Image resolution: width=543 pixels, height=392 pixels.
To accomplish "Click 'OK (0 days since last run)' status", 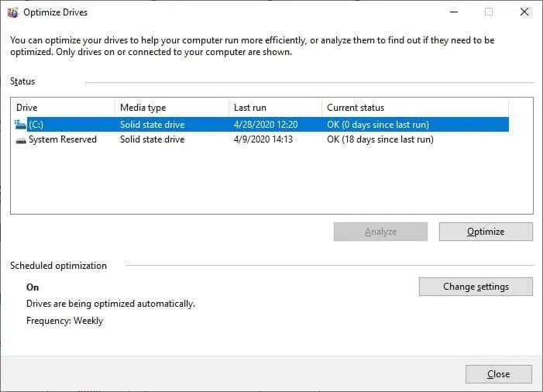I will point(378,125).
